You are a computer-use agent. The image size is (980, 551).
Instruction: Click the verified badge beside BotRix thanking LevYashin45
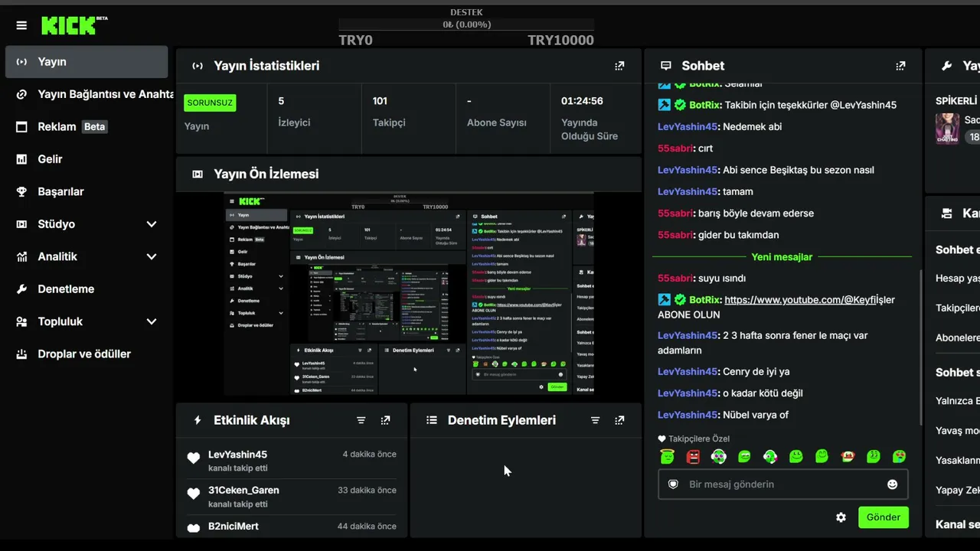click(x=680, y=105)
